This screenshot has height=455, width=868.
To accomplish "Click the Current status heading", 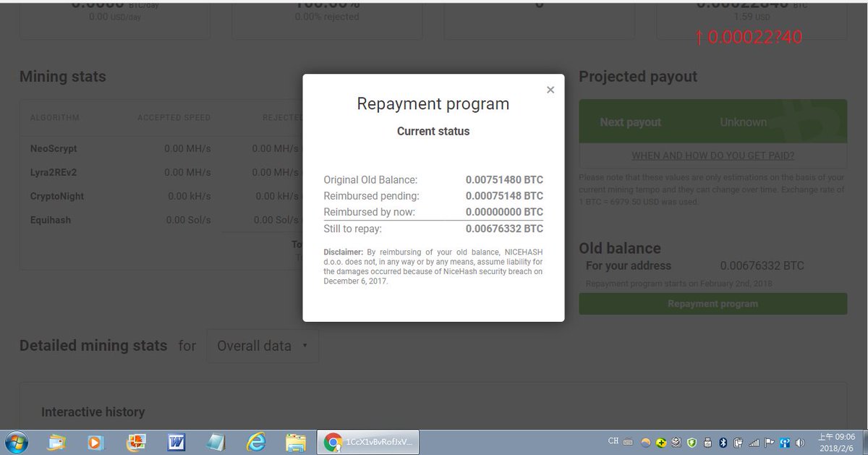I will [x=433, y=132].
